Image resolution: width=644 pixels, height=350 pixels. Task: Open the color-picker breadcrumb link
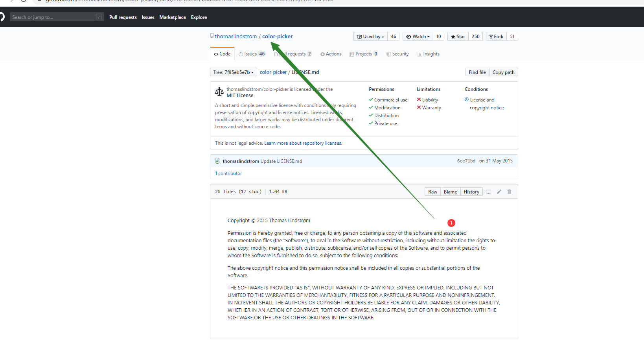[x=273, y=72]
